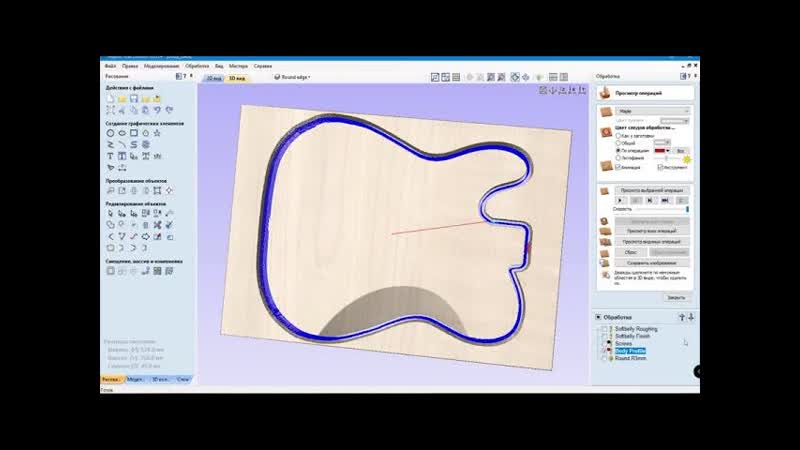Click the red operation color swatch
The height and width of the screenshot is (450, 800).
[x=659, y=151]
